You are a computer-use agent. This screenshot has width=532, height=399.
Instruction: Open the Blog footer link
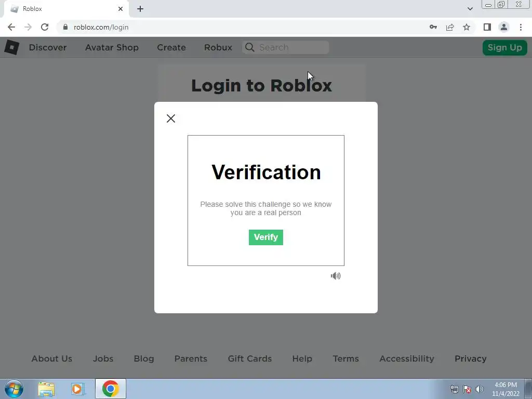click(x=144, y=358)
